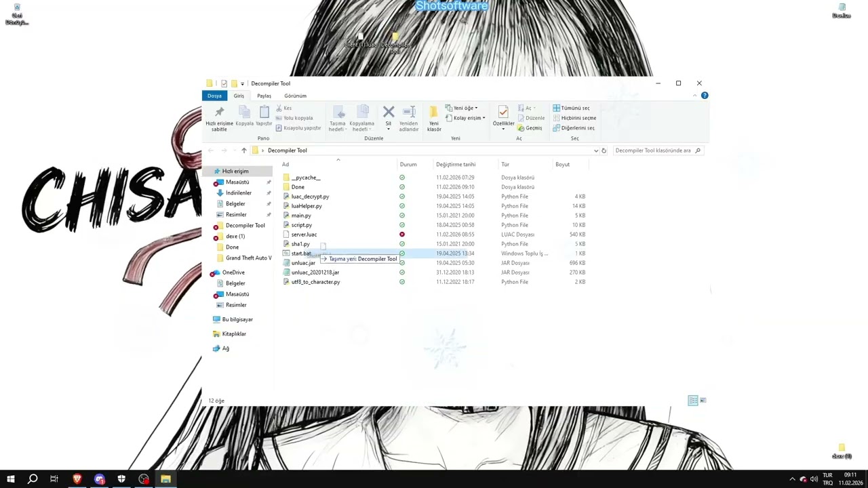Click the Up one level arrow
The width and height of the screenshot is (868, 488).
pos(243,150)
